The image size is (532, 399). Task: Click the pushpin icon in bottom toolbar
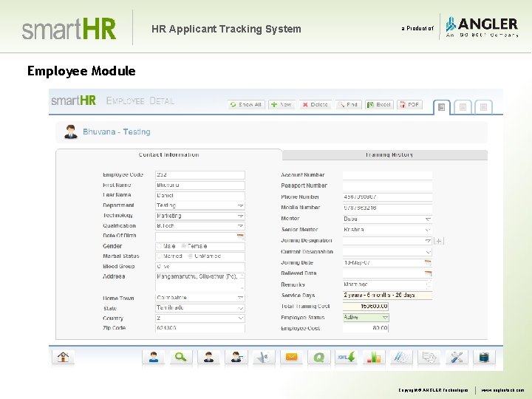click(264, 358)
